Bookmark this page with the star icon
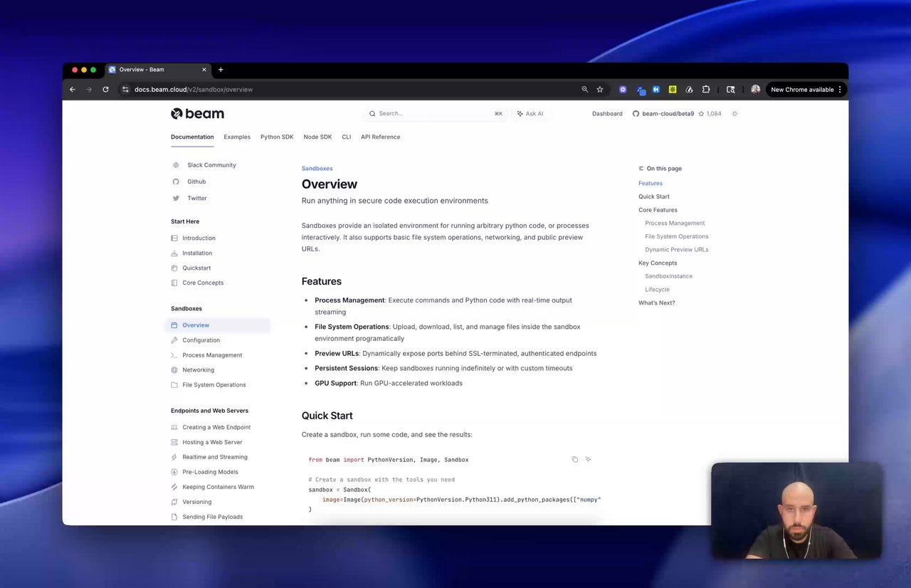Screen dimensions: 911x588 pos(600,90)
